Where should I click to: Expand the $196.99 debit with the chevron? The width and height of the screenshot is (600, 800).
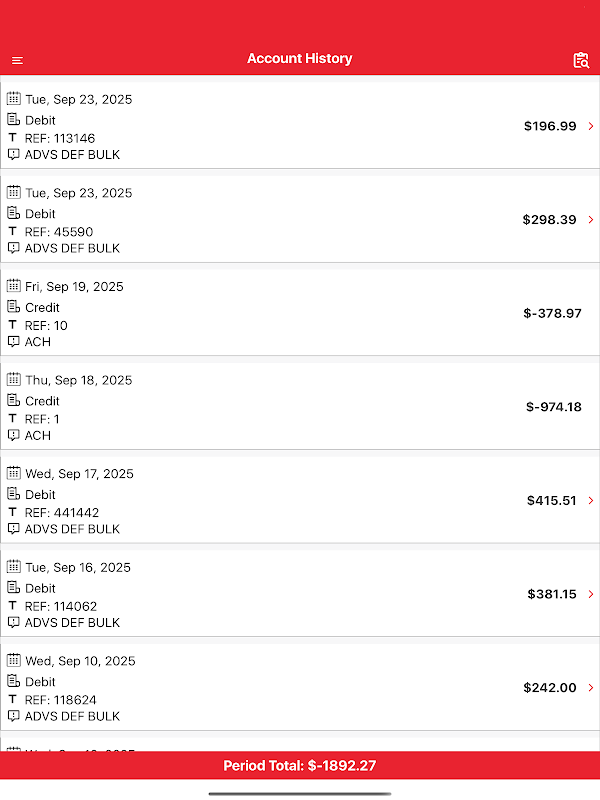[591, 126]
